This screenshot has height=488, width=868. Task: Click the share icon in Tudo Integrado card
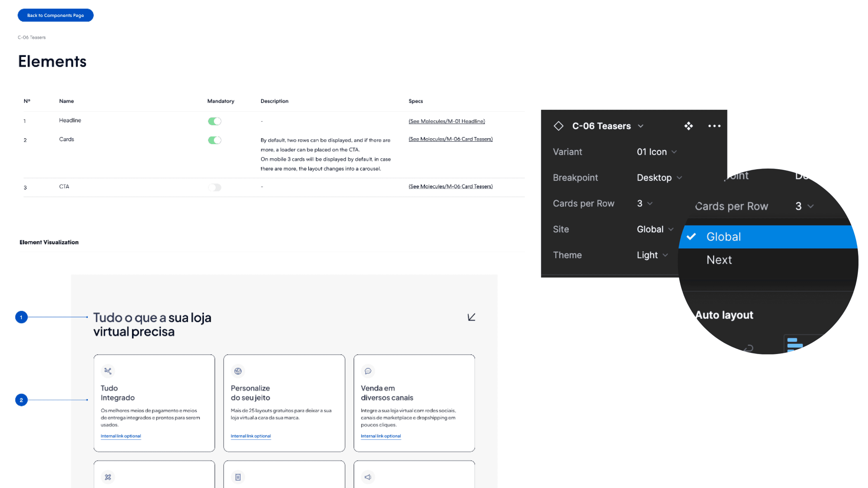pyautogui.click(x=108, y=371)
